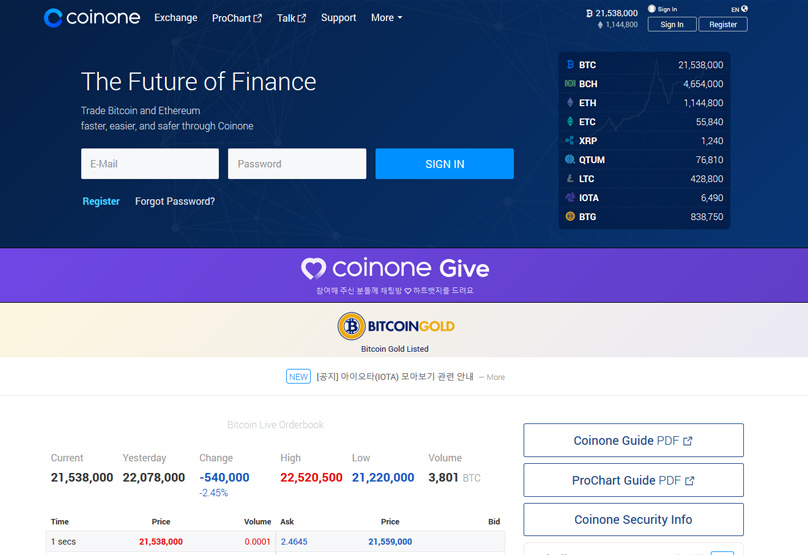Open the Coinone Guide PDF button
This screenshot has width=808, height=555.
pyautogui.click(x=633, y=440)
